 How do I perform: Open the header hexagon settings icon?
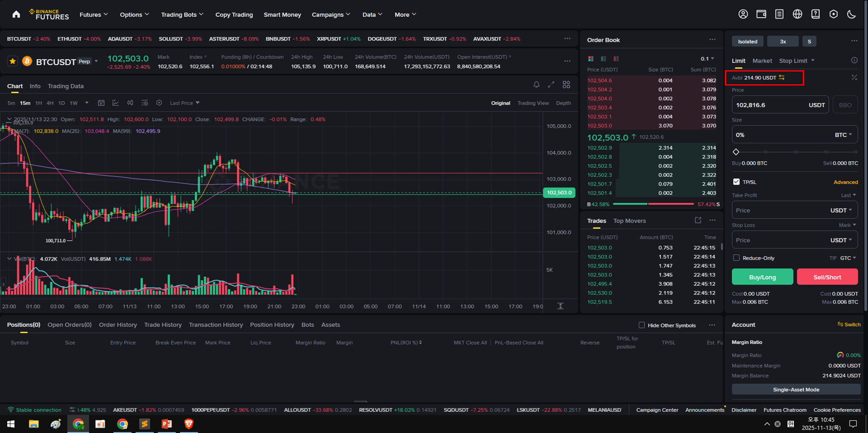(833, 14)
